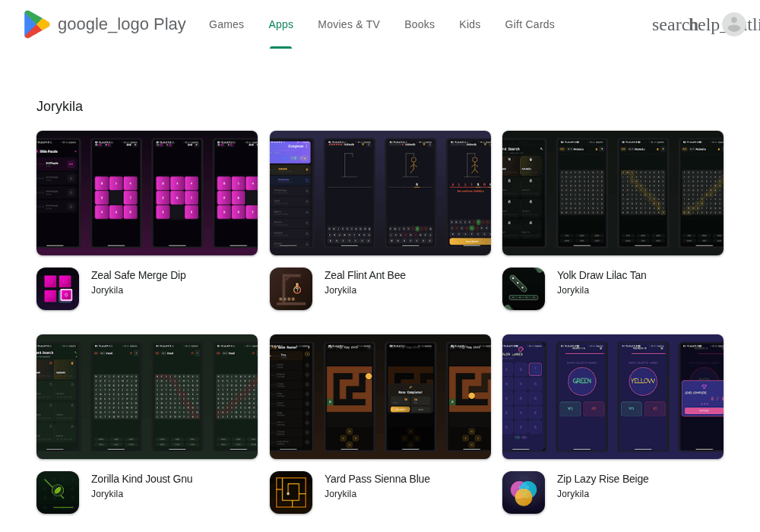Click developer name Jorykila under Zeal Flint Ant Bee

point(340,290)
